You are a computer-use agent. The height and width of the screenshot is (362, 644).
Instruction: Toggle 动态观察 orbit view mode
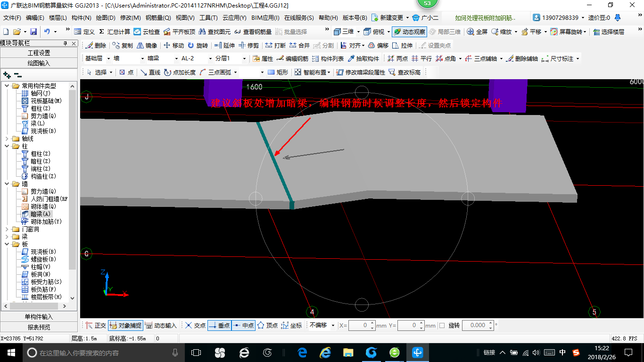[x=409, y=32]
